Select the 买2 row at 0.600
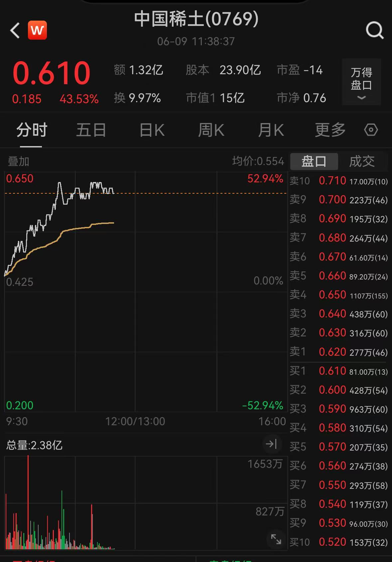 pyautogui.click(x=338, y=390)
